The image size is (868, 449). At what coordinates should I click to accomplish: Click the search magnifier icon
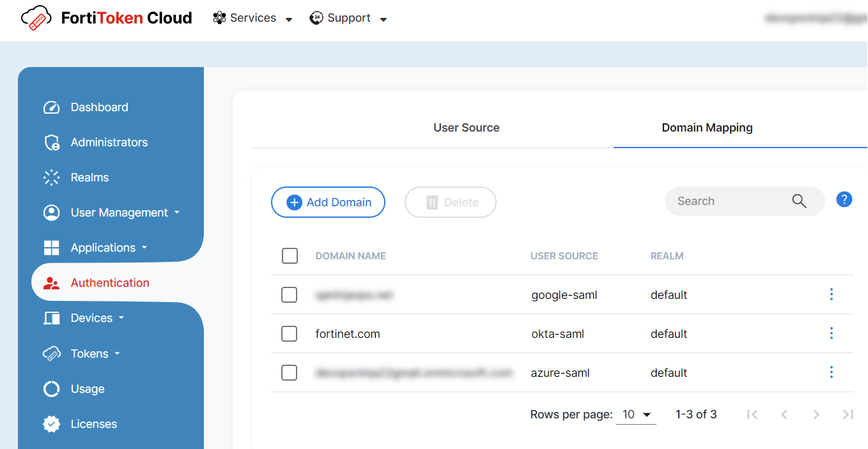pos(799,201)
